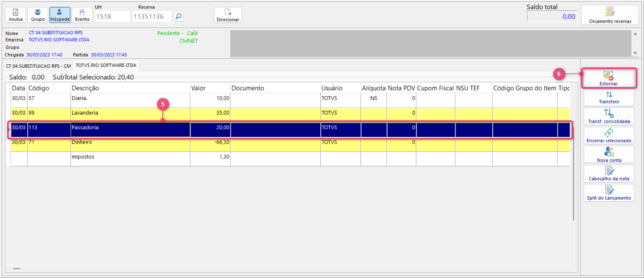
Task: Click code 57 in the Diaria row
Action: (32, 98)
